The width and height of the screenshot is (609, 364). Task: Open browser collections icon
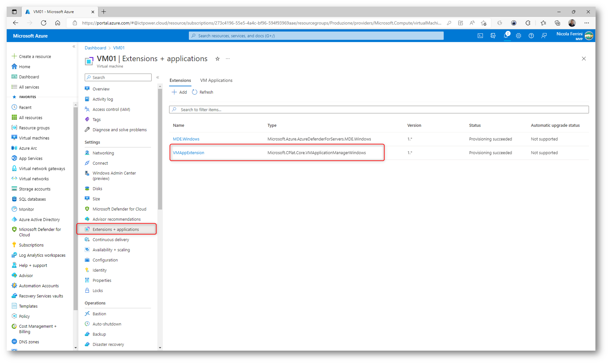pos(557,23)
